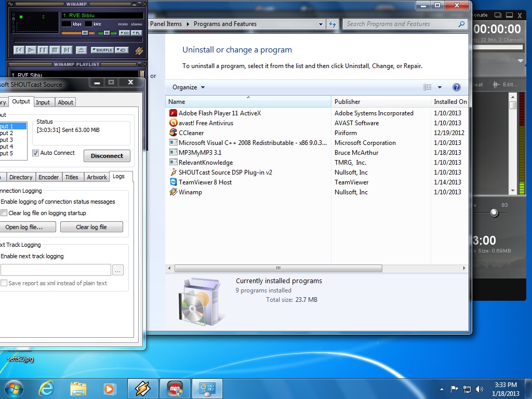
Task: Refresh the Programs and Features list
Action: point(333,24)
